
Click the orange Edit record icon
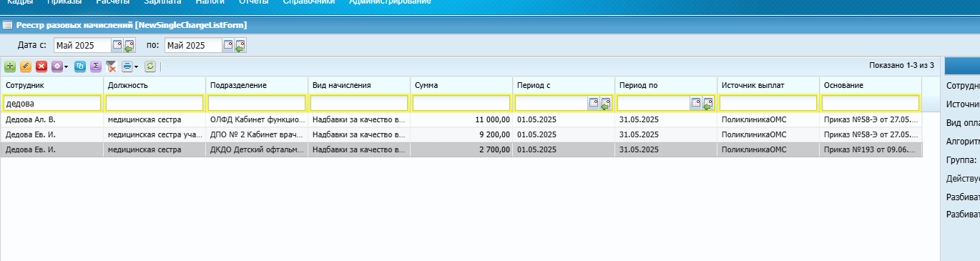tap(26, 67)
